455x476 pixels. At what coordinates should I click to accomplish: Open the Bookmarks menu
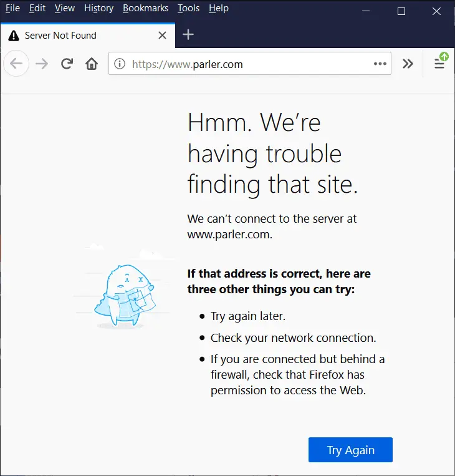pos(145,8)
